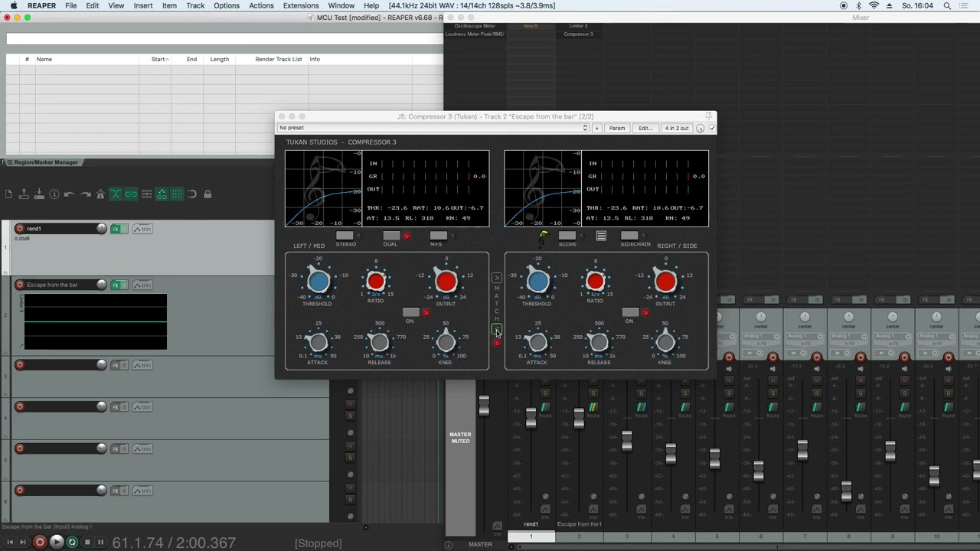Click the Redo toolbar icon

point(85,194)
